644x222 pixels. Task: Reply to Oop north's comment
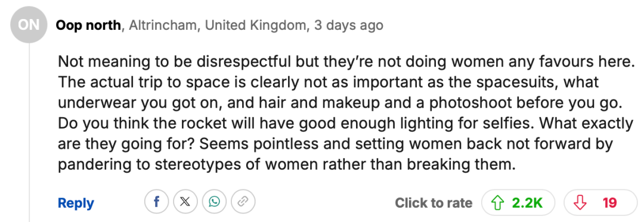coord(76,203)
